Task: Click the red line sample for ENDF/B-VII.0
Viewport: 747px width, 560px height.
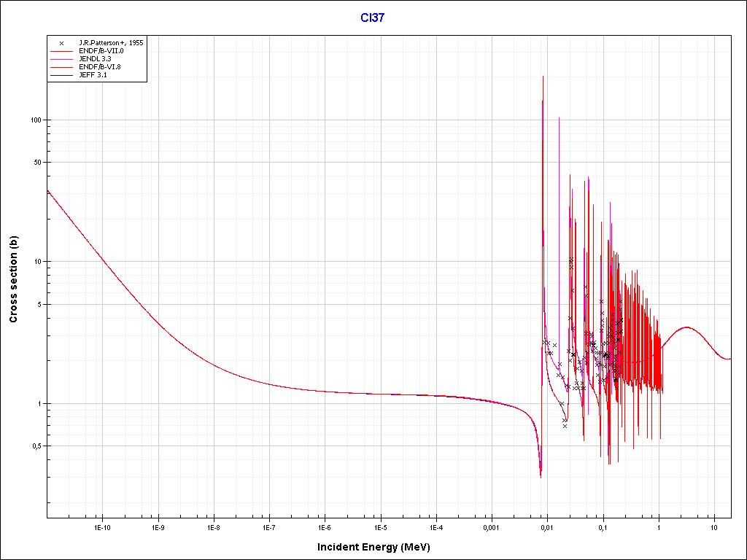Action: [61, 51]
